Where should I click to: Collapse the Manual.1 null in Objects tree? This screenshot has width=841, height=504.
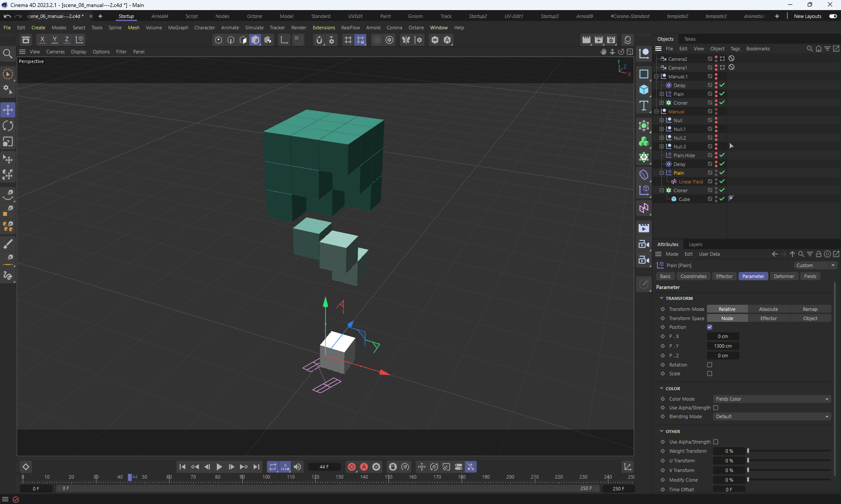[x=657, y=77]
